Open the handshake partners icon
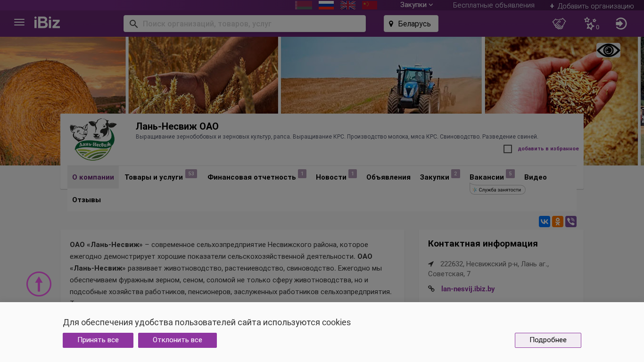 tap(559, 24)
